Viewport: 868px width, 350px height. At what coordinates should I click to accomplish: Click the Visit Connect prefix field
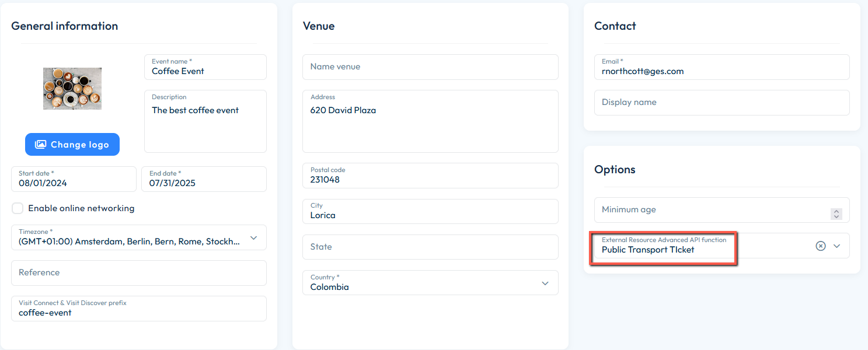(138, 312)
